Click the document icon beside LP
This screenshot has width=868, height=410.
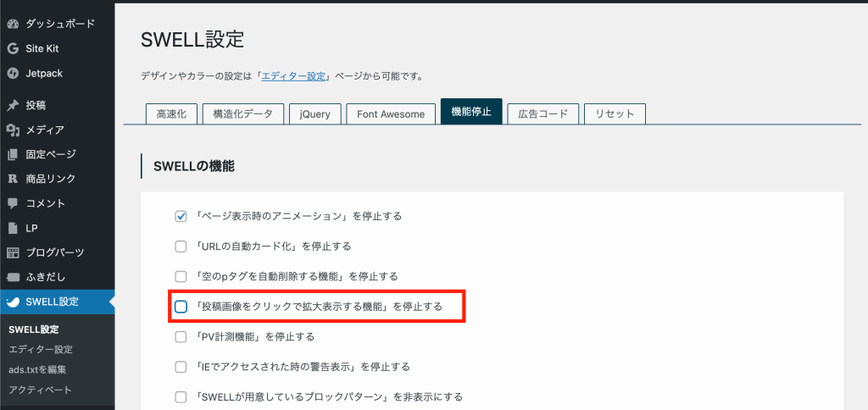pyautogui.click(x=13, y=228)
